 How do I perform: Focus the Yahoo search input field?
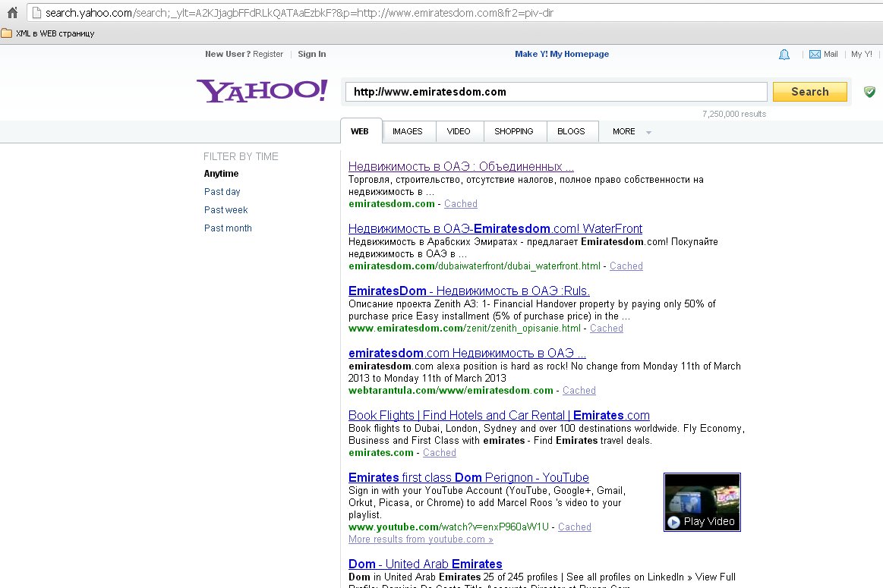(557, 92)
